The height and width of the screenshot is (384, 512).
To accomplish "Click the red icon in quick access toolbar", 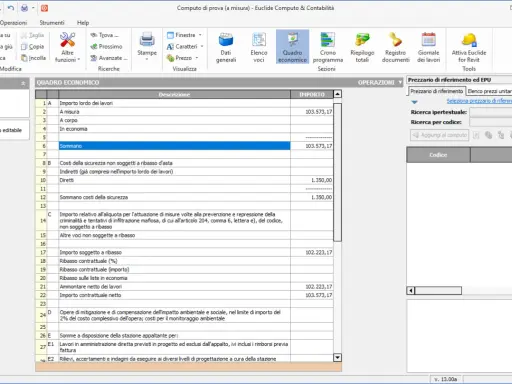I will 44,8.
